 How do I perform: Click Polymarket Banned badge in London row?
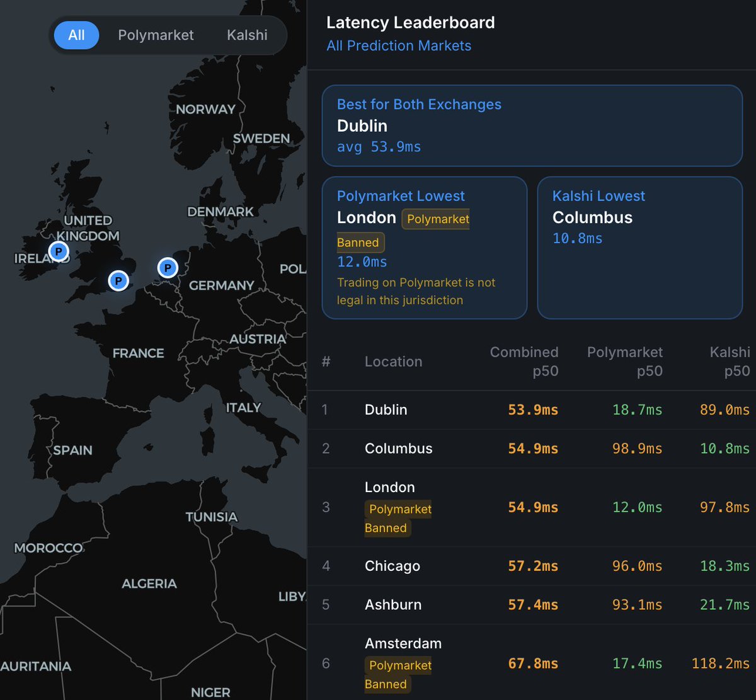point(398,519)
